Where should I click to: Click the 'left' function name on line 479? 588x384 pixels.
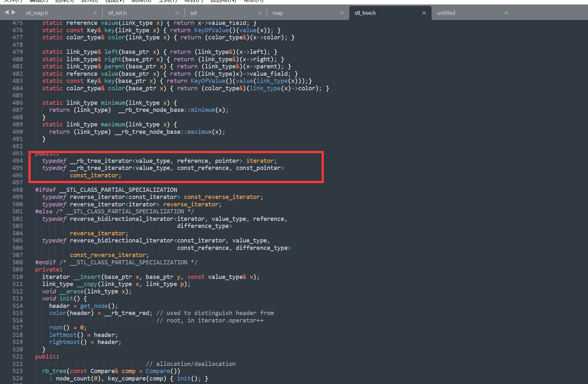click(x=111, y=52)
